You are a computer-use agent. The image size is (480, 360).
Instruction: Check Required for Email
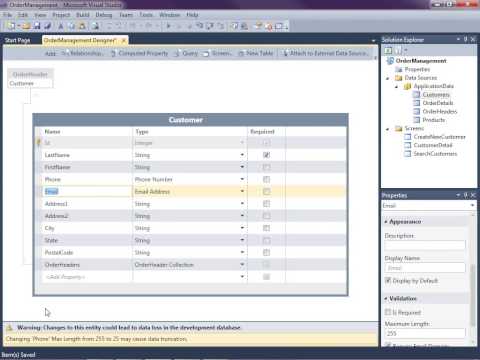coord(266,191)
